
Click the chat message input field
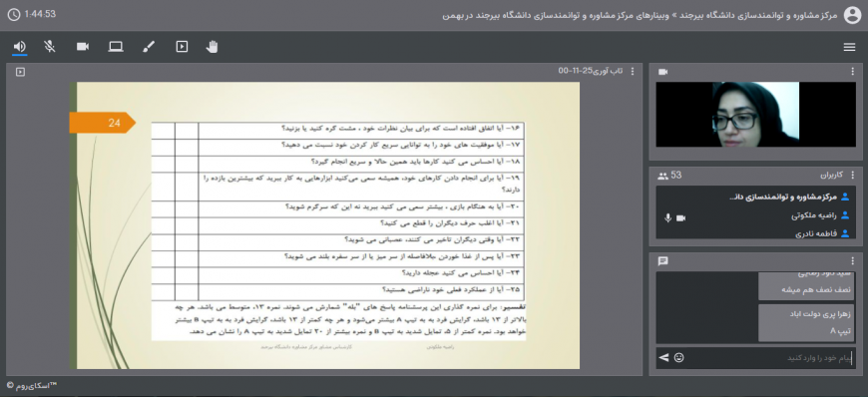click(769, 358)
